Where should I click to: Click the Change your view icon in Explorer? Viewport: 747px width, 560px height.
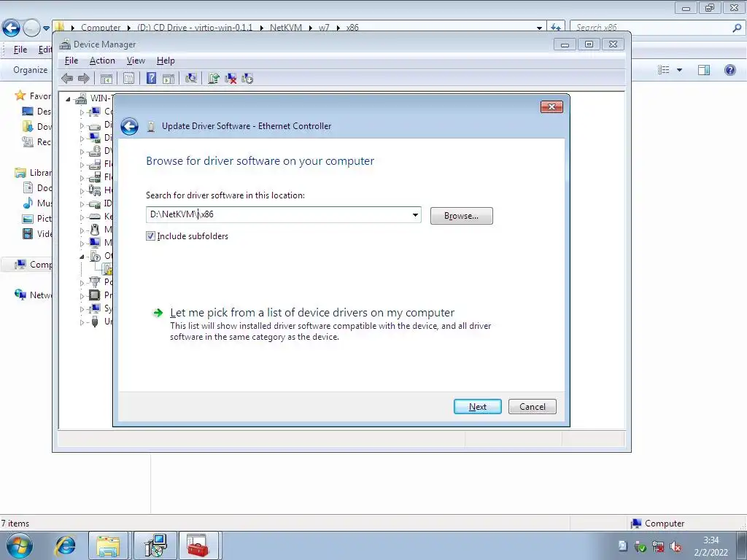click(x=664, y=70)
